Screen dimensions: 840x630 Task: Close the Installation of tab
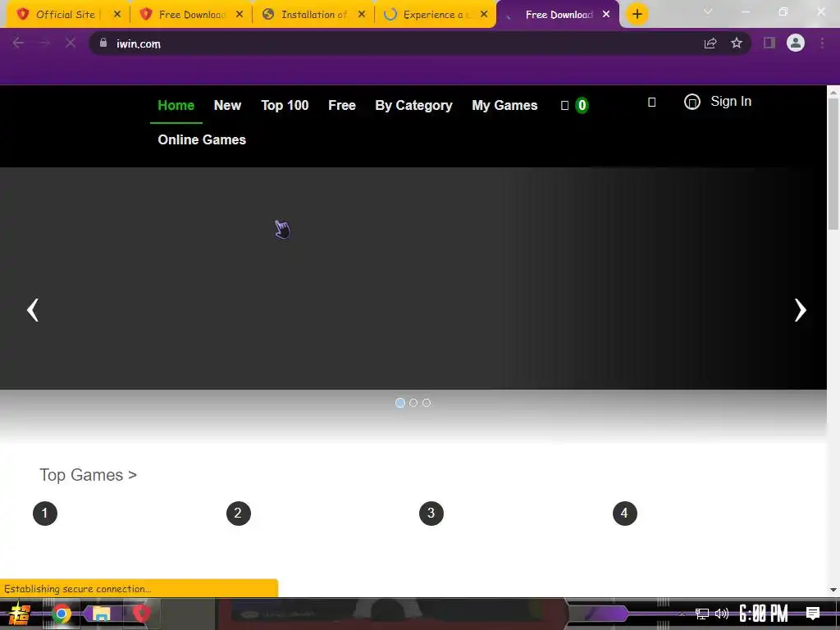(362, 15)
